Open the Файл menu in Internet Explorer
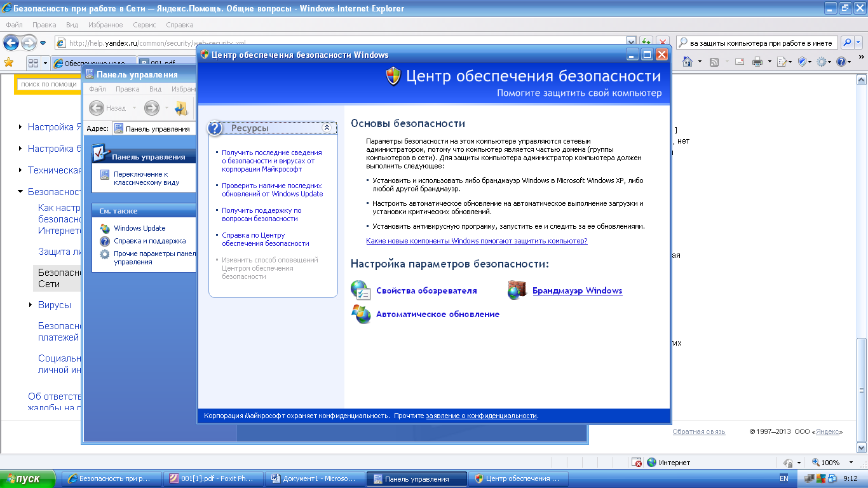 click(14, 25)
